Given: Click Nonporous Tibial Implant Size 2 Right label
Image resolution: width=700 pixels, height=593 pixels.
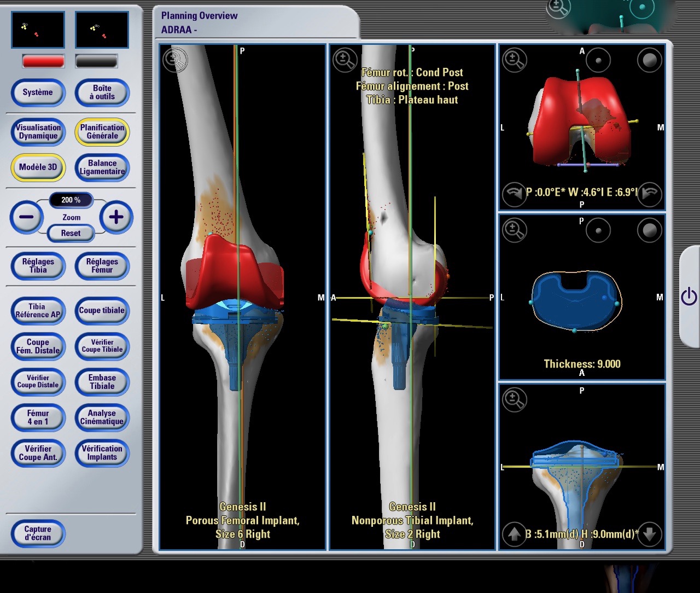Looking at the screenshot, I should pyautogui.click(x=412, y=520).
